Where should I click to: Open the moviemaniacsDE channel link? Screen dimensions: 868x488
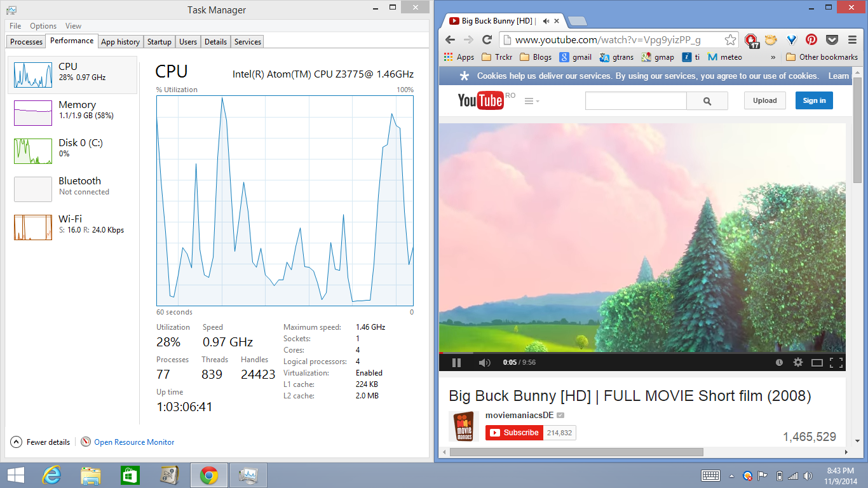(520, 415)
